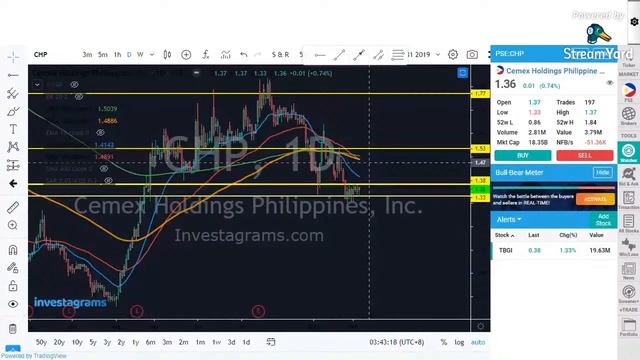Open the indicators fx menu
The height and width of the screenshot is (360, 640).
pos(206,54)
